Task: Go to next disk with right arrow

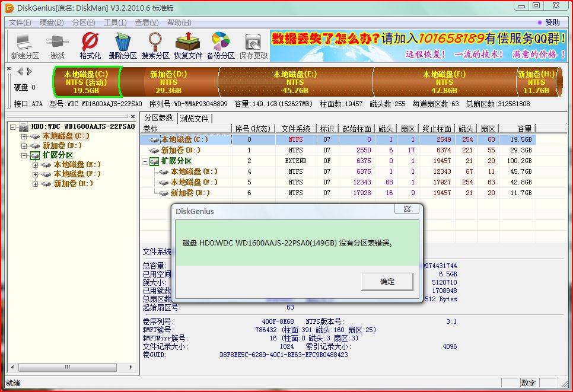Action: (x=29, y=72)
